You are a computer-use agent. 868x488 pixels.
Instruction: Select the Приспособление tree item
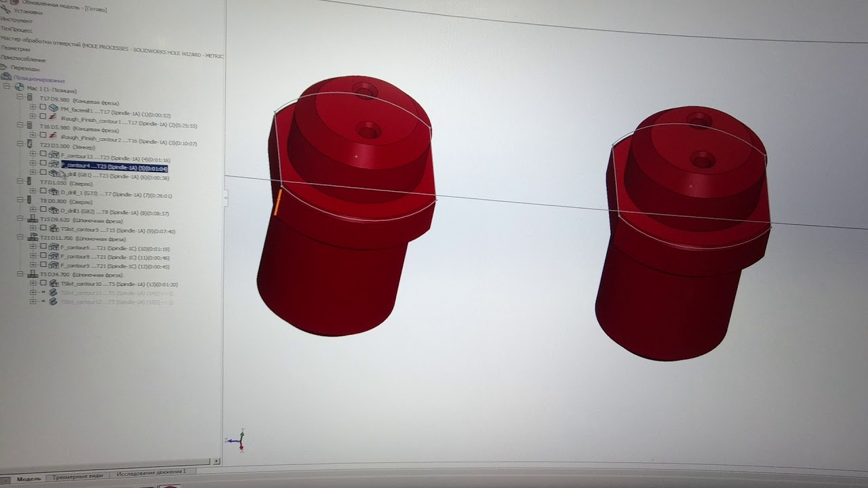(23, 59)
